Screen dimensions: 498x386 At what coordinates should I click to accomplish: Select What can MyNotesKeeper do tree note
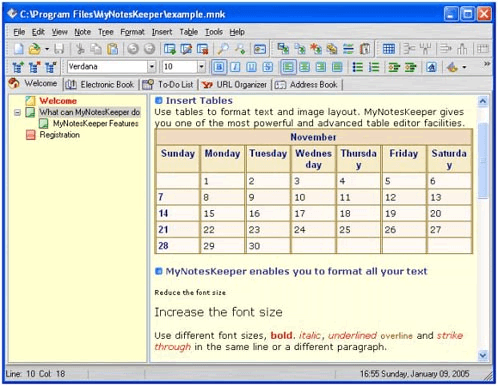90,112
